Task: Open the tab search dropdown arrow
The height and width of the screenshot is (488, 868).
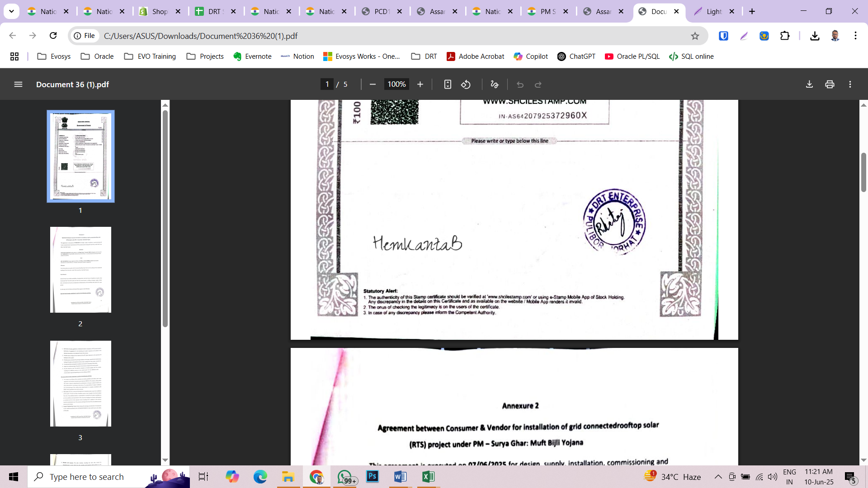Action: click(11, 11)
